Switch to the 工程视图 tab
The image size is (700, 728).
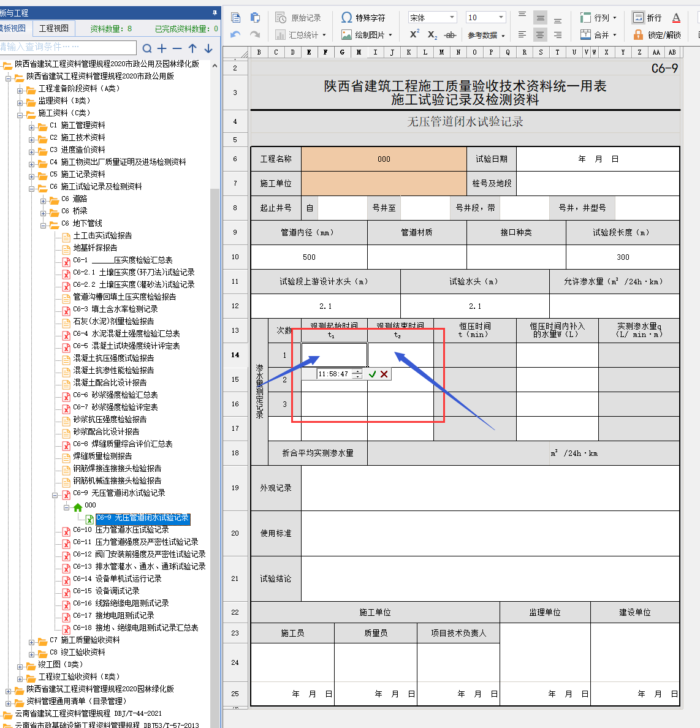pyautogui.click(x=54, y=28)
